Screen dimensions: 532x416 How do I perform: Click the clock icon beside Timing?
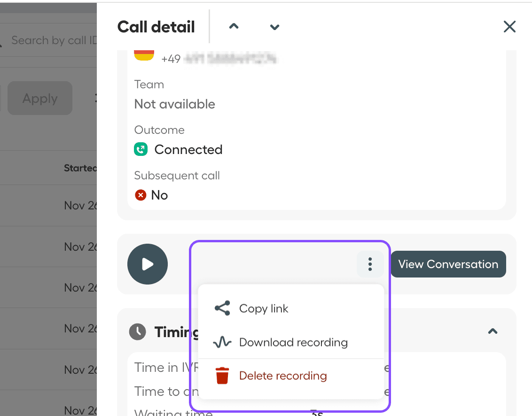pyautogui.click(x=138, y=332)
